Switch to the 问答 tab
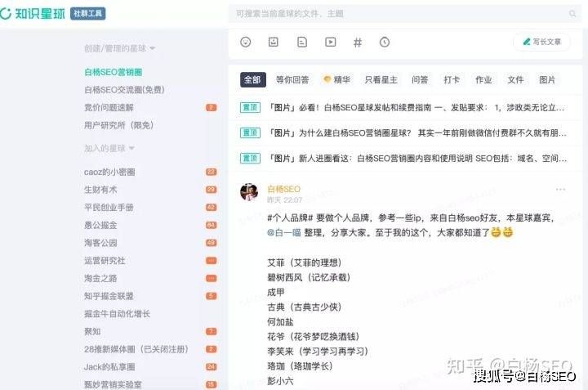 click(x=420, y=80)
